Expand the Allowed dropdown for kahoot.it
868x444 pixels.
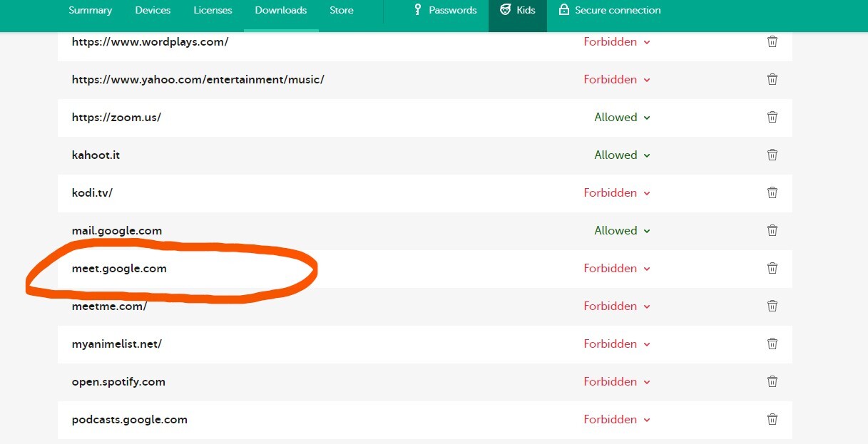point(623,155)
